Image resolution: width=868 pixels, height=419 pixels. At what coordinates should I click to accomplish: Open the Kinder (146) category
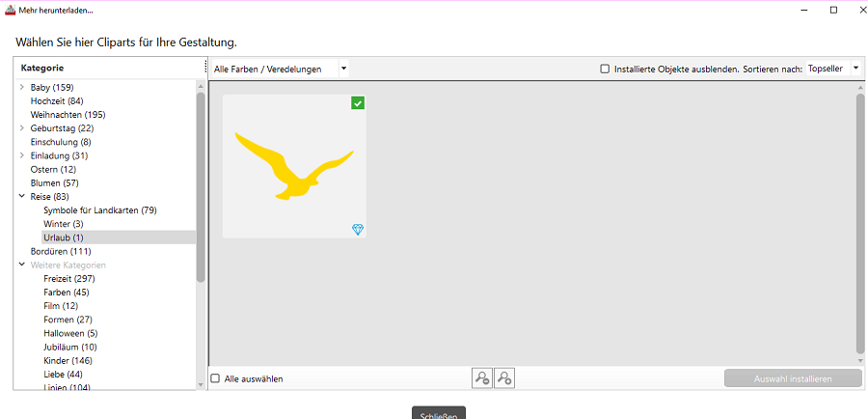68,361
